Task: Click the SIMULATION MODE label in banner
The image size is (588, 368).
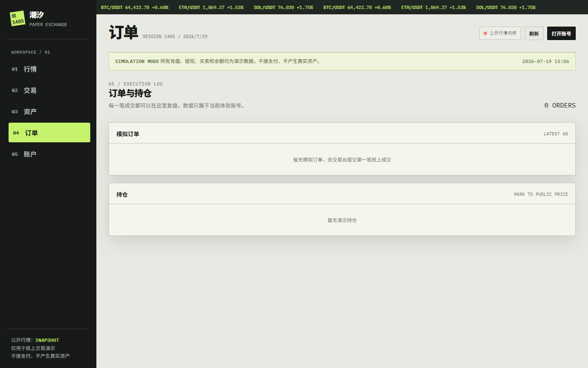Action: point(137,61)
